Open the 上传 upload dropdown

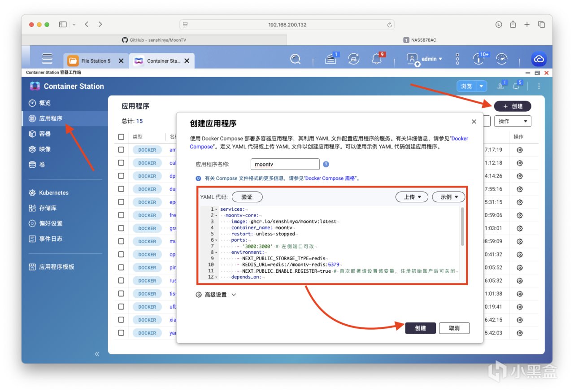[412, 197]
